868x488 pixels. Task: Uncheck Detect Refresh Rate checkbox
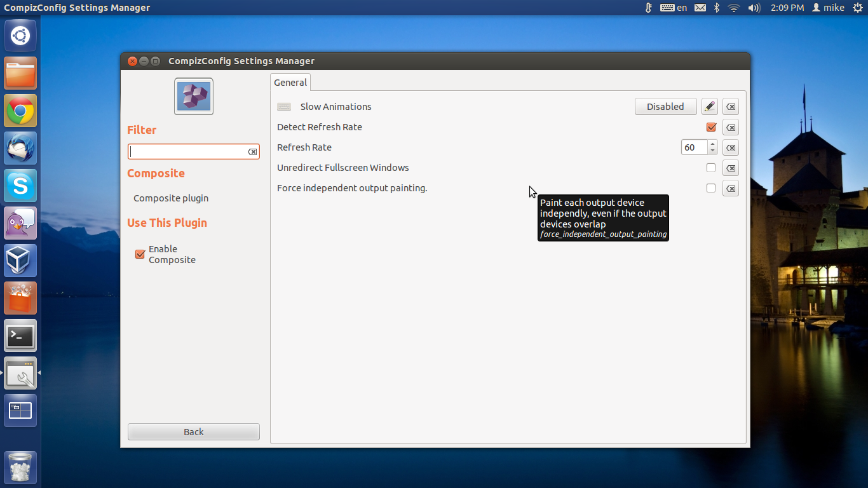pyautogui.click(x=711, y=127)
